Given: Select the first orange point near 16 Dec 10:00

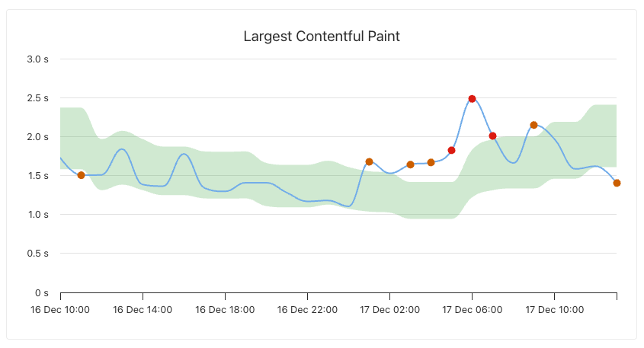Looking at the screenshot, I should 81,175.
